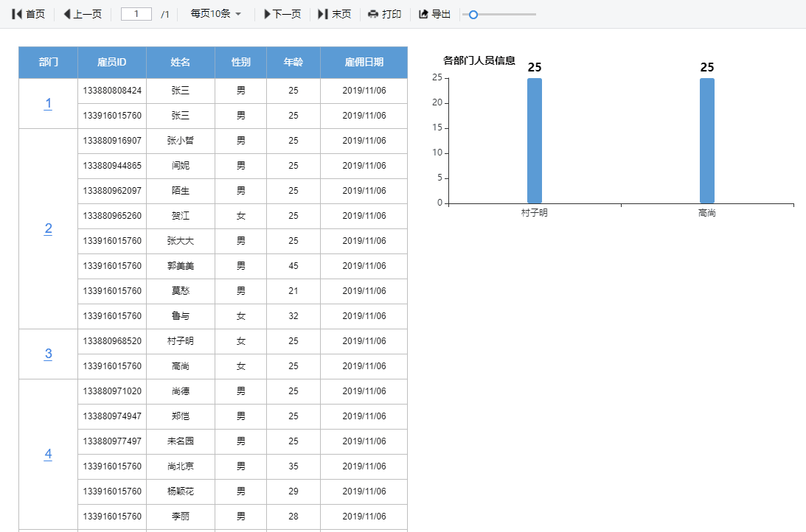Click the 村子明 chart axis label

(535, 213)
